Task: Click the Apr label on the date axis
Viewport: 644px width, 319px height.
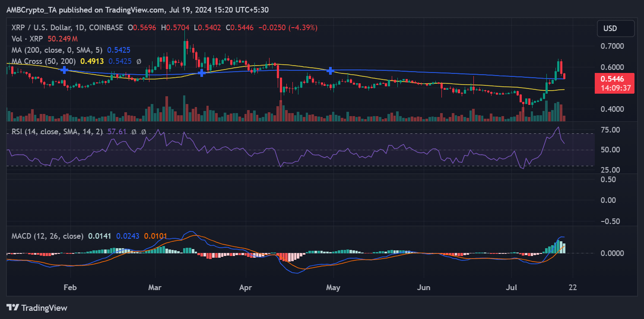Action: (246, 287)
